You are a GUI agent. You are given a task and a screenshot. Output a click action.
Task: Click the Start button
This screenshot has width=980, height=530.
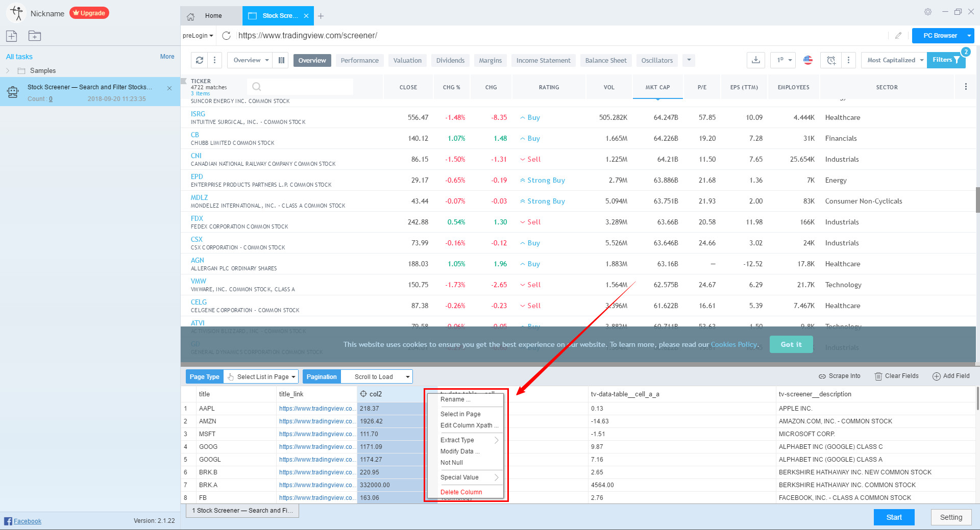(894, 517)
